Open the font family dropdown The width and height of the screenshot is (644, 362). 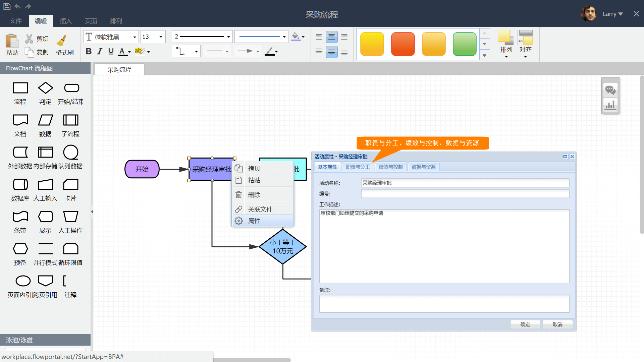pos(135,37)
